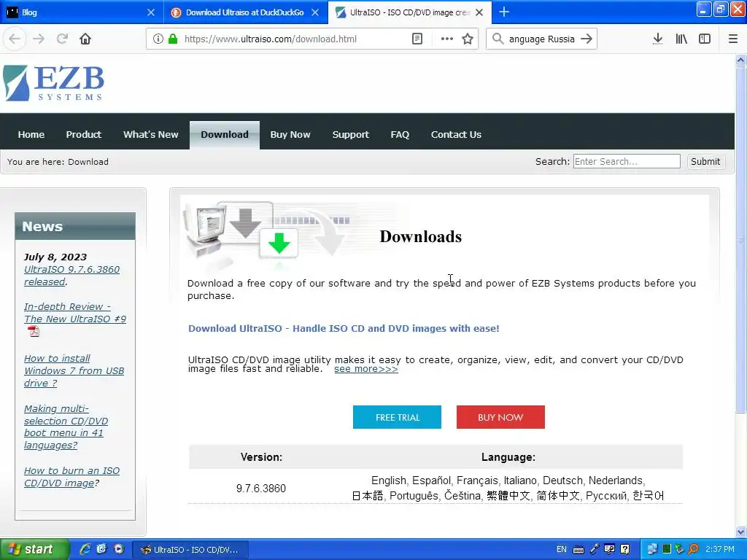Submit the site search
Screen dimensions: 747x560
pyautogui.click(x=705, y=161)
